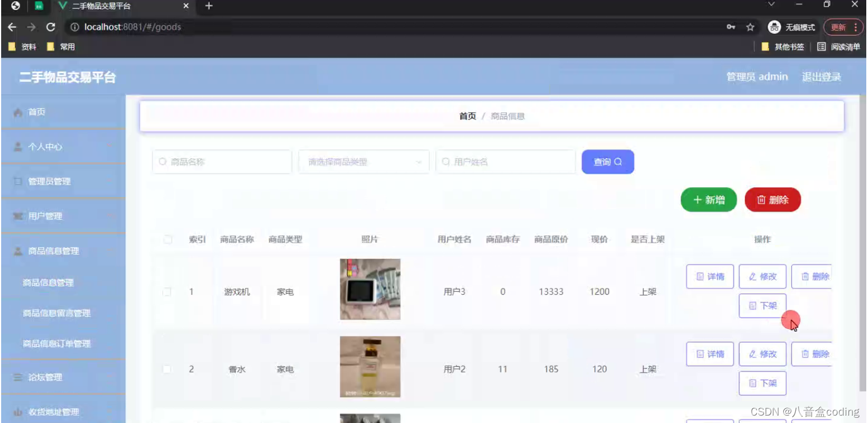Click the 是否上架 column header
The height and width of the screenshot is (423, 868).
(x=648, y=239)
